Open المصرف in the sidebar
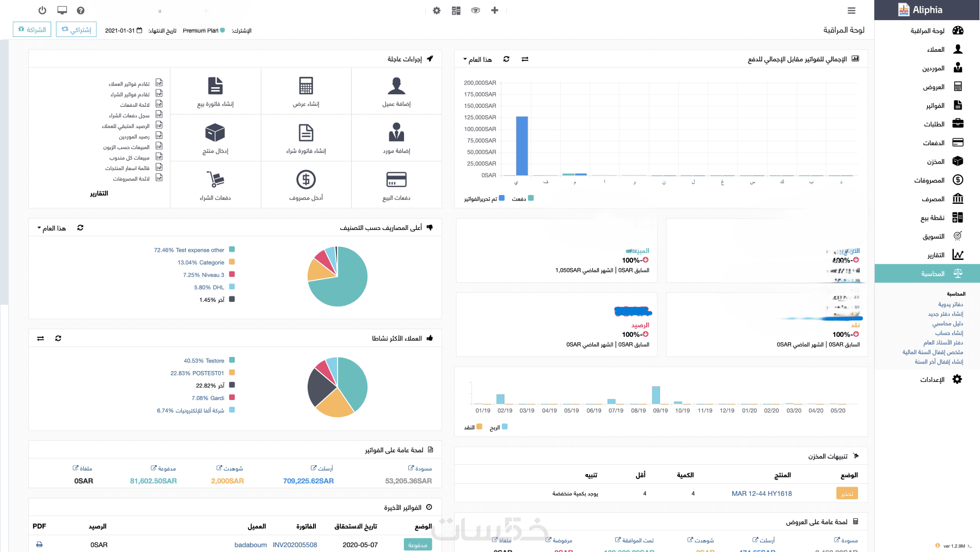 pyautogui.click(x=942, y=199)
